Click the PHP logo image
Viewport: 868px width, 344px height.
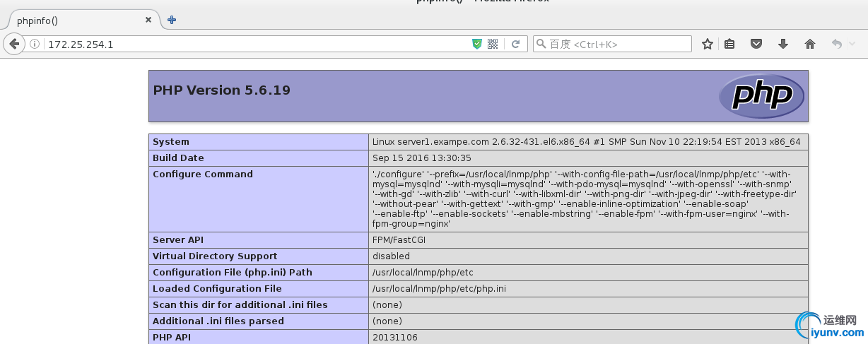(x=761, y=96)
